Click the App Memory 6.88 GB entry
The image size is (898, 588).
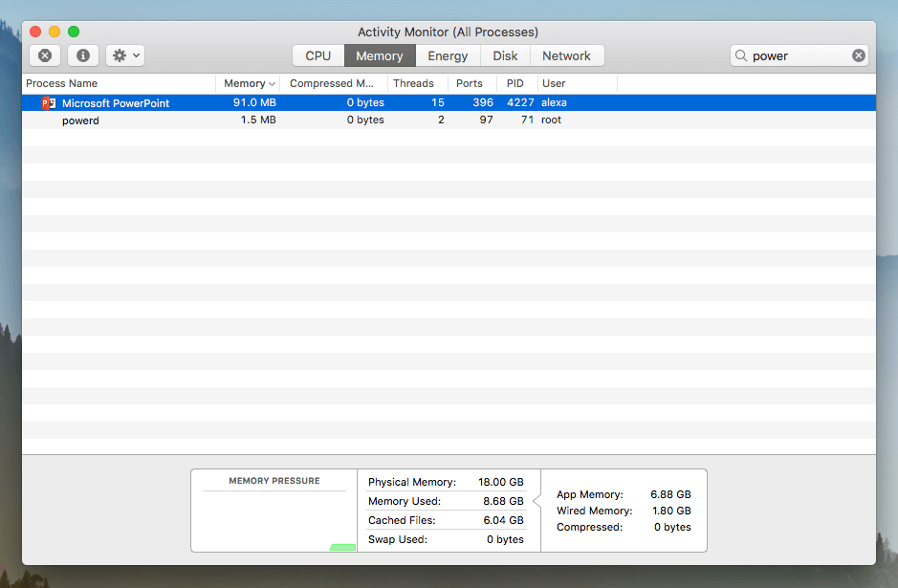(x=624, y=494)
